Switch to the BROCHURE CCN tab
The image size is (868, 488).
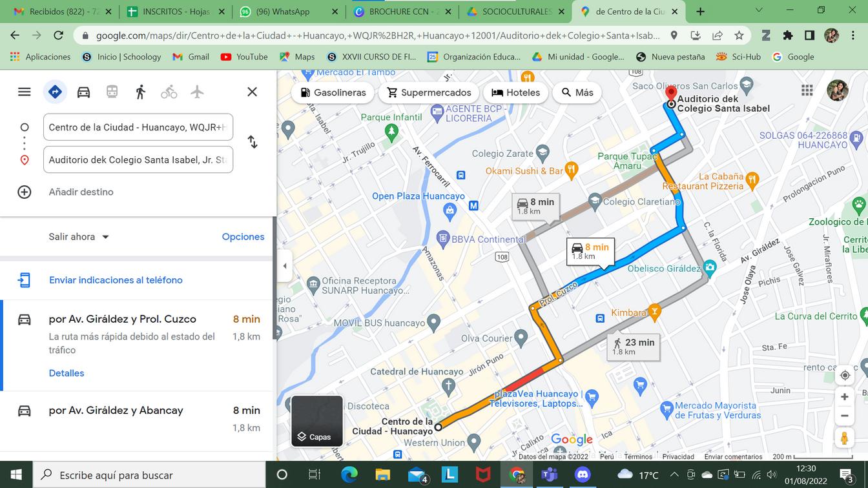[402, 12]
